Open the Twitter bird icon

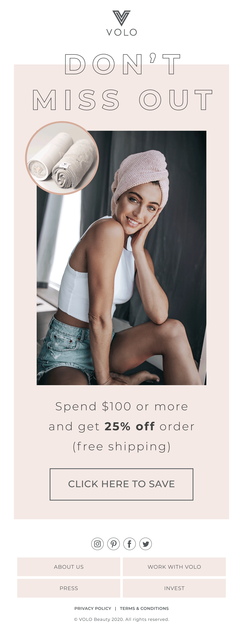click(x=145, y=544)
